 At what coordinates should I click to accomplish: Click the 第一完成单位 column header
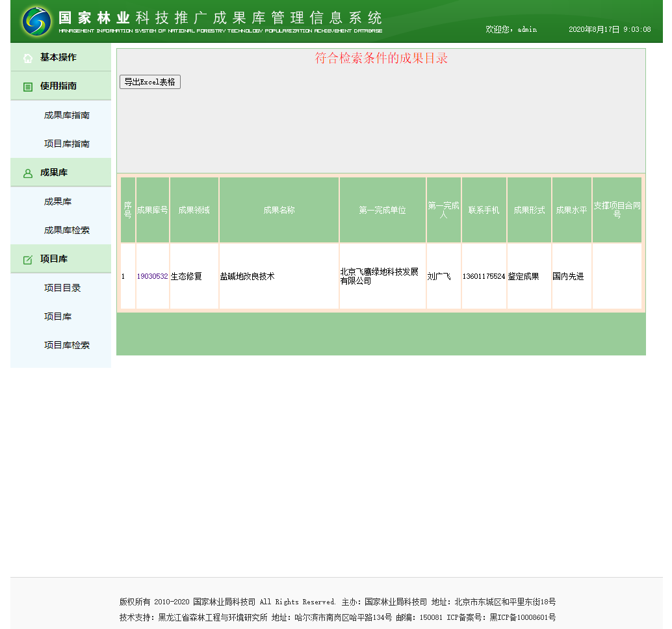click(382, 210)
